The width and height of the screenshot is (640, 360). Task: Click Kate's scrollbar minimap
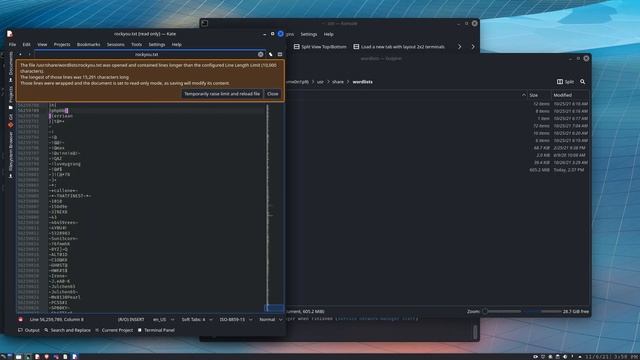pos(274,207)
